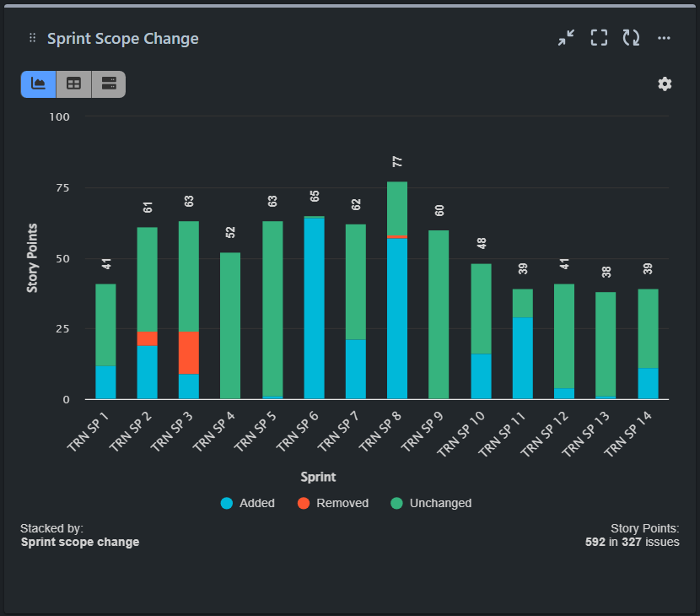Switch to the list view icon
This screenshot has height=616, width=700.
(107, 84)
